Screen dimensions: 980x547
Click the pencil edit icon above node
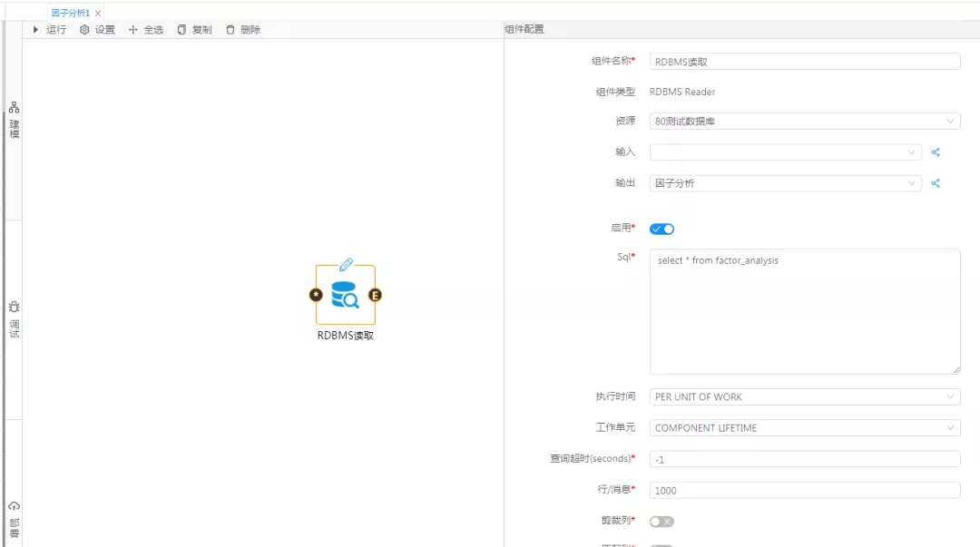coord(346,264)
